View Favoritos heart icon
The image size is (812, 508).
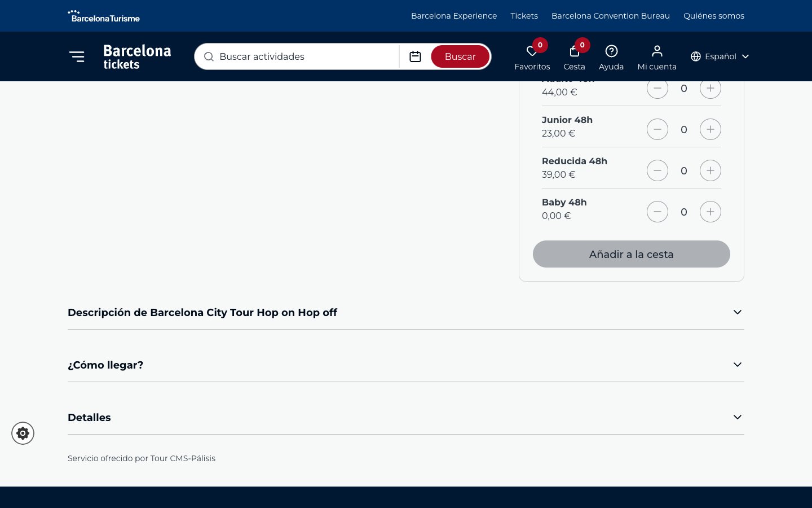pos(532,52)
